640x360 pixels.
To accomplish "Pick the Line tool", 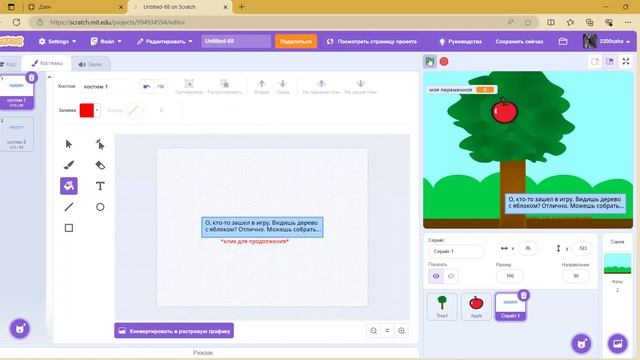I will (69, 207).
